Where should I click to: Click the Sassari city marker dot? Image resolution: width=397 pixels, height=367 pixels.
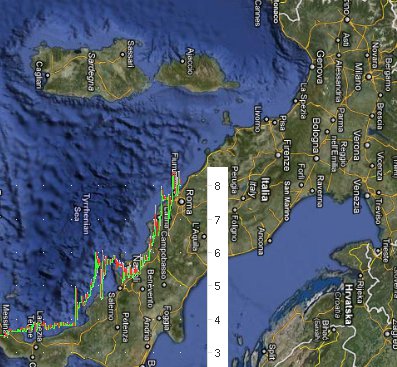coord(122,54)
